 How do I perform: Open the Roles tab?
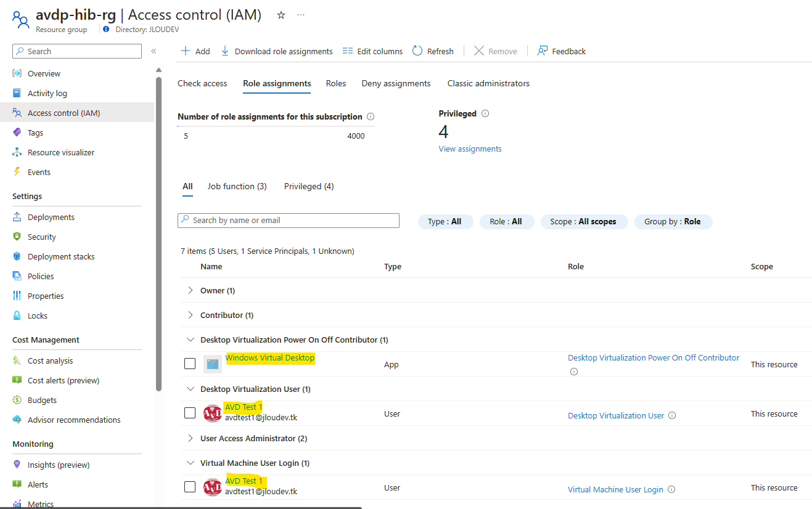click(336, 83)
